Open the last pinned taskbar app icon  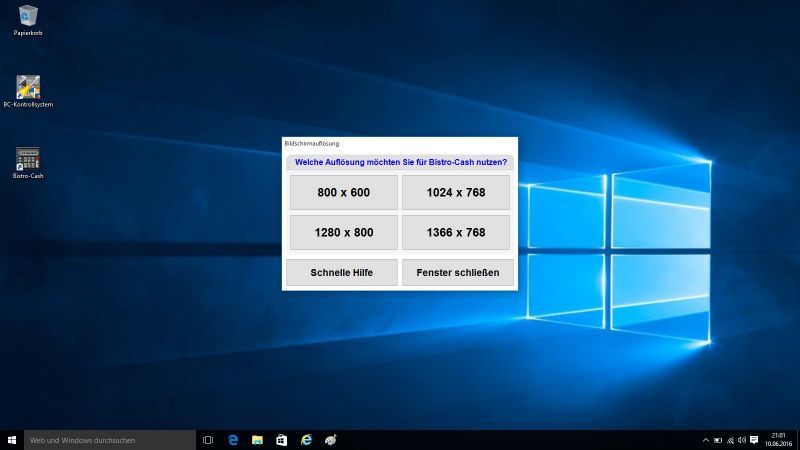coord(331,440)
